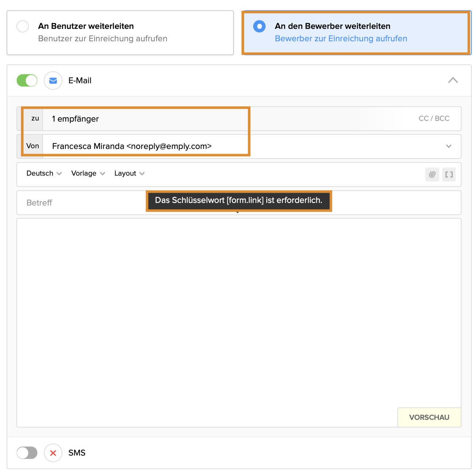Click the attachment paperclip icon
The image size is (475, 476).
click(432, 174)
